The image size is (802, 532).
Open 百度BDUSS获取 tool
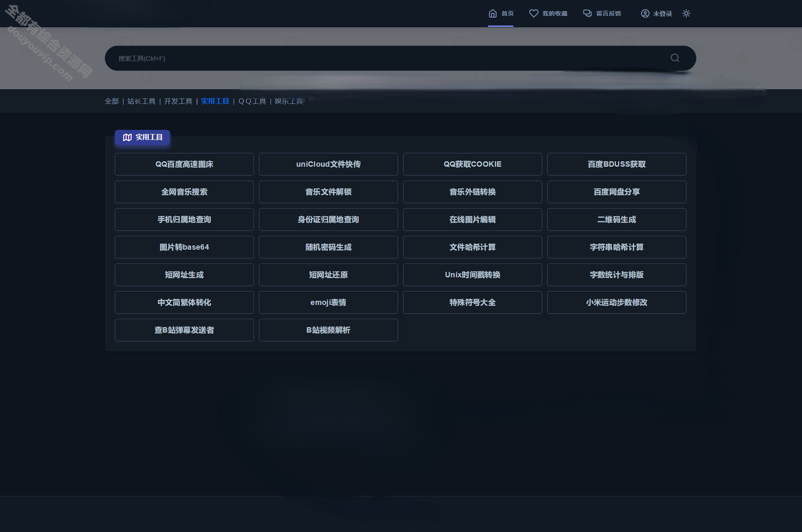(617, 164)
